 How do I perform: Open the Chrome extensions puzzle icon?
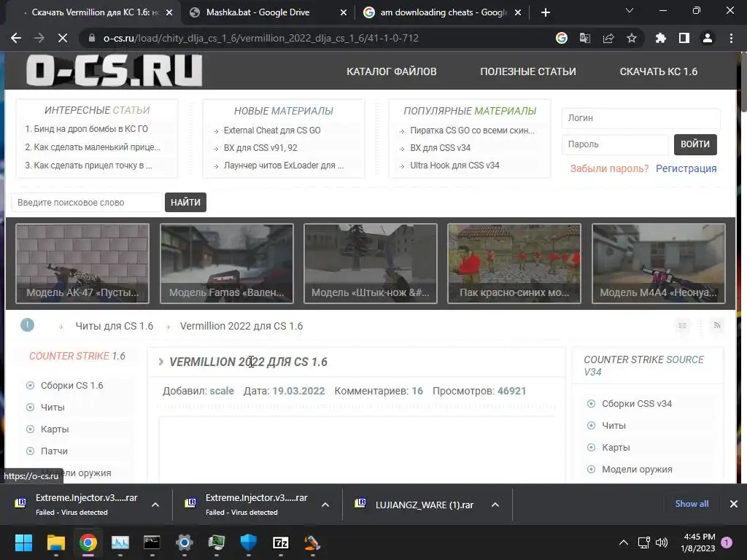point(661,38)
